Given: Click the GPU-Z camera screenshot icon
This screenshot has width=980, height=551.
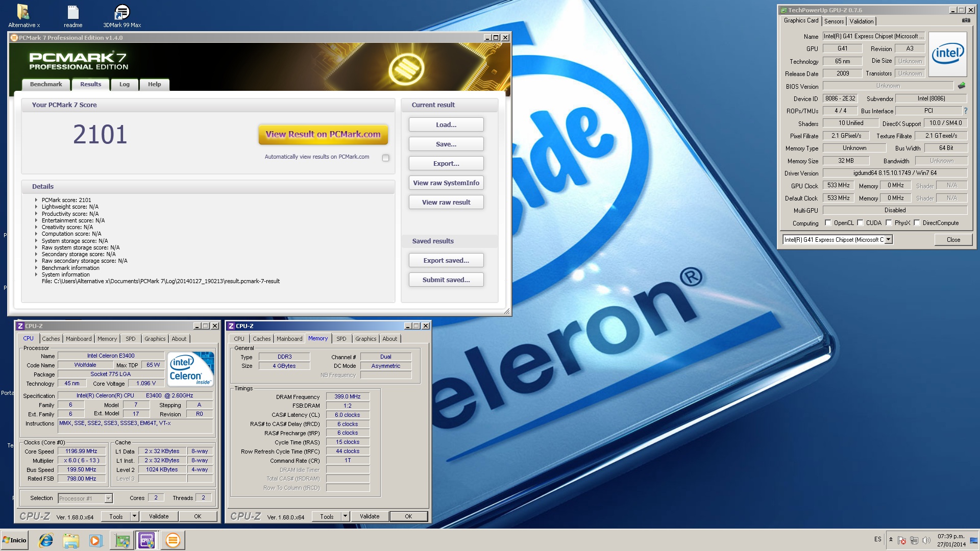Looking at the screenshot, I should 966,21.
